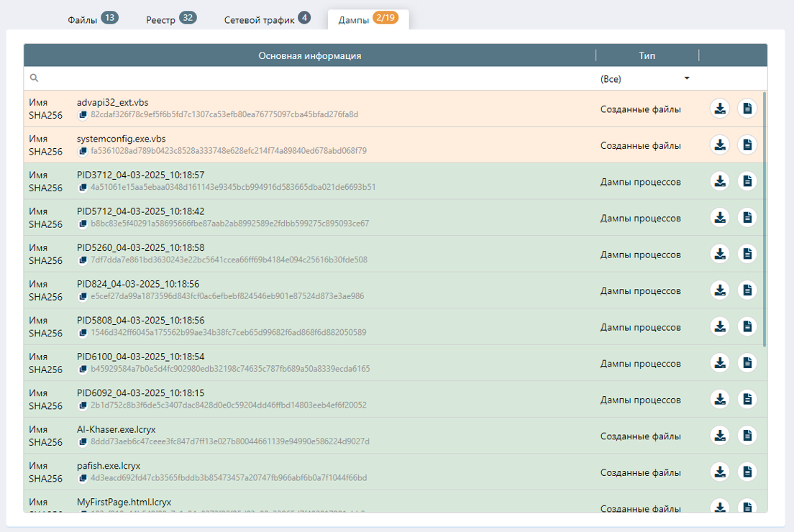Image resolution: width=794 pixels, height=532 pixels.
Task: Click the search input field in the table
Action: tap(309, 79)
